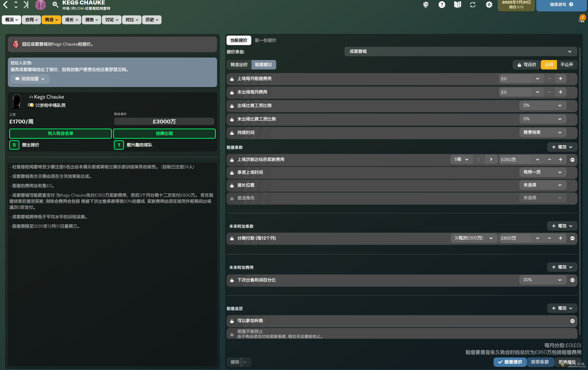588x370 pixels.
Task: Click 挂牌出租 button
Action: pyautogui.click(x=164, y=134)
